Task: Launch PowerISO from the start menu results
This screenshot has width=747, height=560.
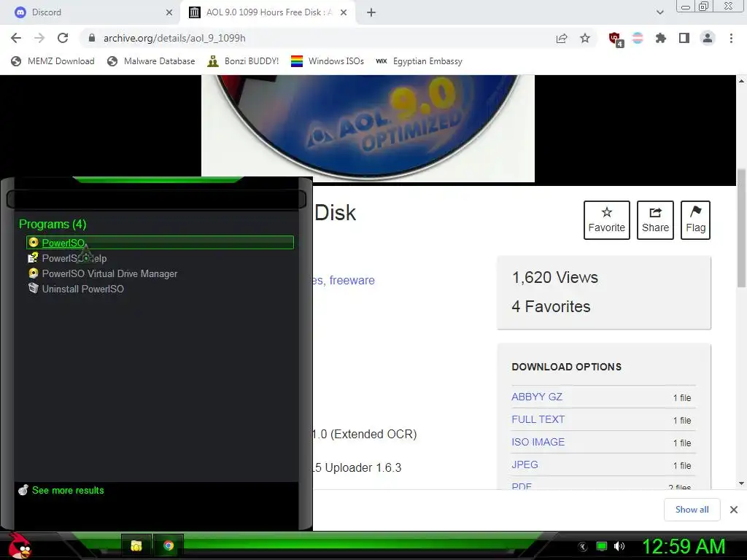Action: pyautogui.click(x=160, y=243)
